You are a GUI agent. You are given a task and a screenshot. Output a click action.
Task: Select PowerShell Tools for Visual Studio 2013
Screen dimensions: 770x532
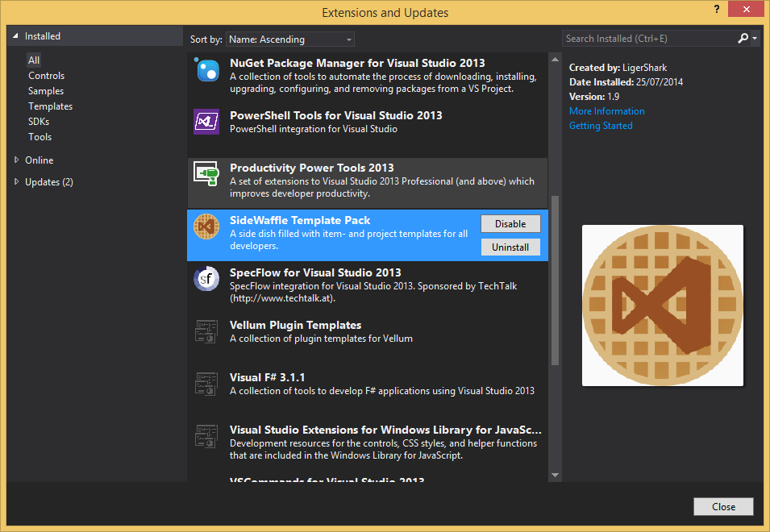click(368, 129)
